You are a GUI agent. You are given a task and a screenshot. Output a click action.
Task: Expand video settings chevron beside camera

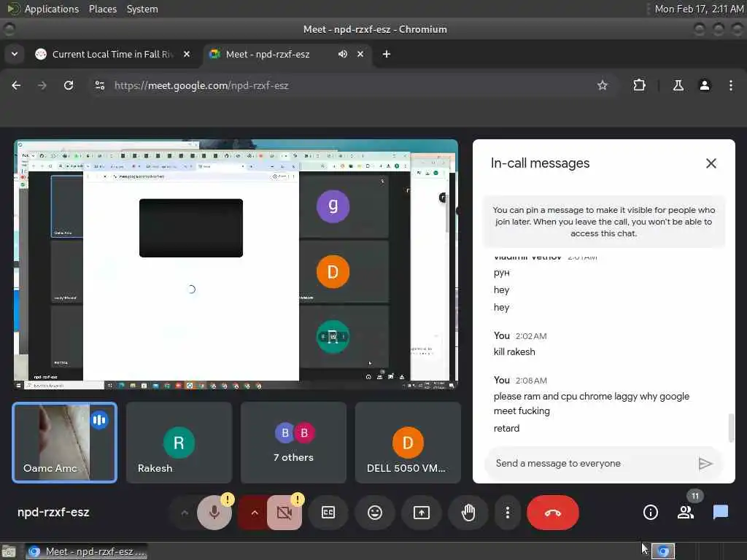pos(255,513)
